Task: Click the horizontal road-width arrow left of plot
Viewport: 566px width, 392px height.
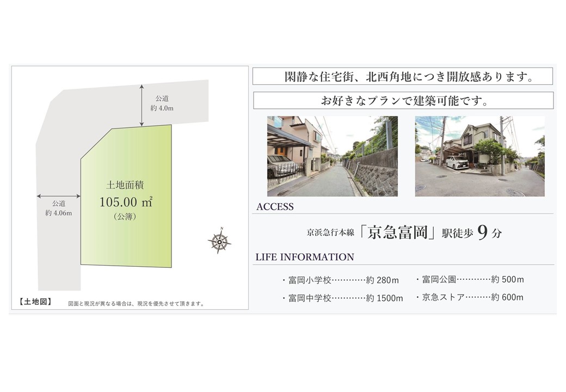Action: [x=58, y=195]
